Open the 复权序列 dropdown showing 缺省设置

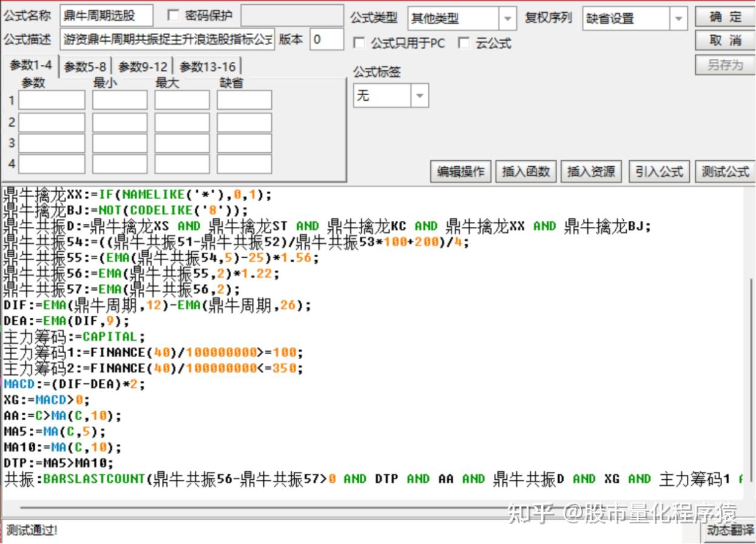pyautogui.click(x=679, y=18)
